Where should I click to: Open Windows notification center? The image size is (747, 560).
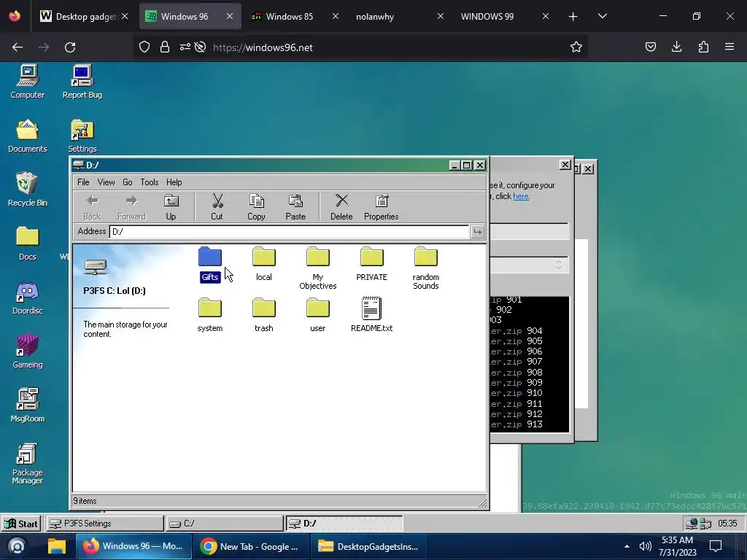coord(716,546)
